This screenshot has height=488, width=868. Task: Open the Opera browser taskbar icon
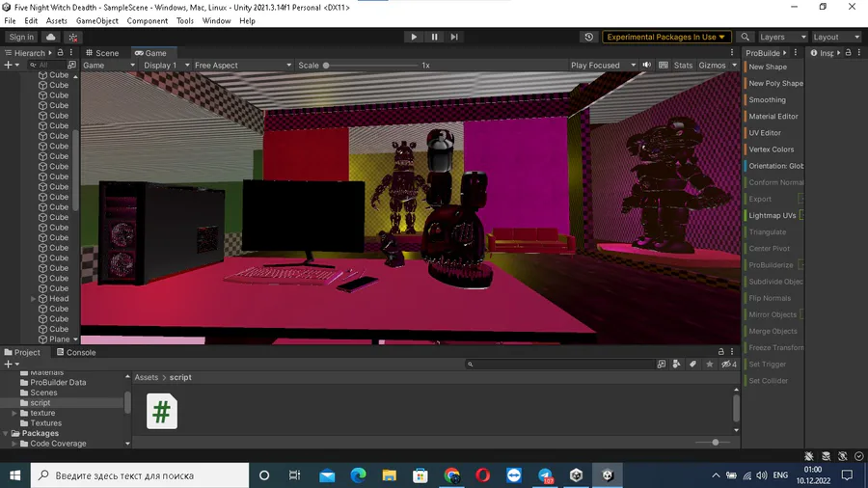coord(483,475)
